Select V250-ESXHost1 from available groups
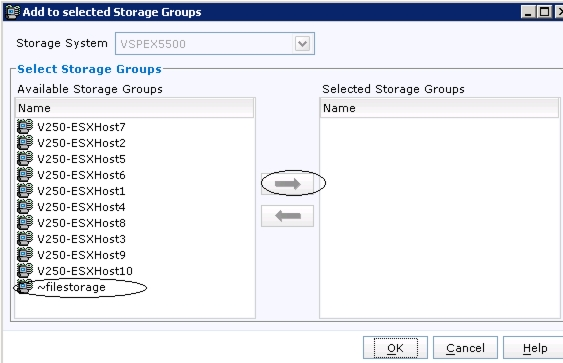The height and width of the screenshot is (363, 563). coord(81,191)
